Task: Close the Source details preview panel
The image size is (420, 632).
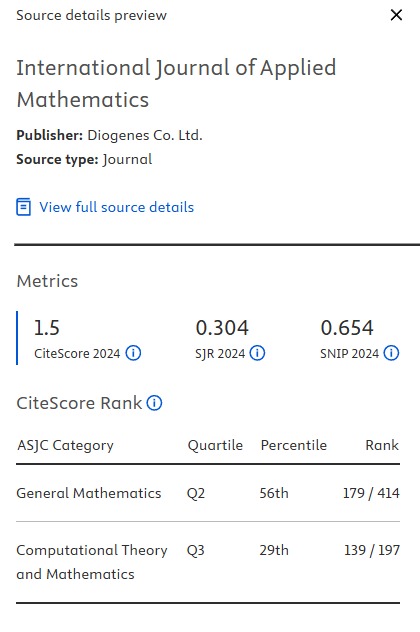Action: 396,15
